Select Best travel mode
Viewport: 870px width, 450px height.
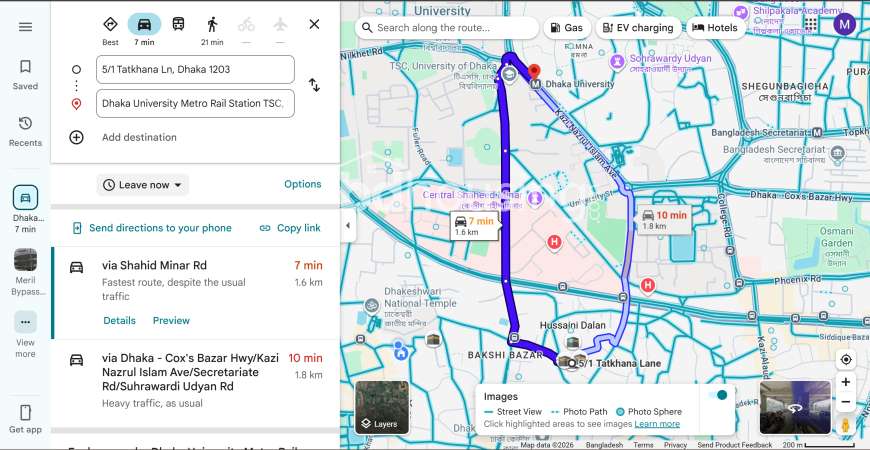pyautogui.click(x=110, y=30)
